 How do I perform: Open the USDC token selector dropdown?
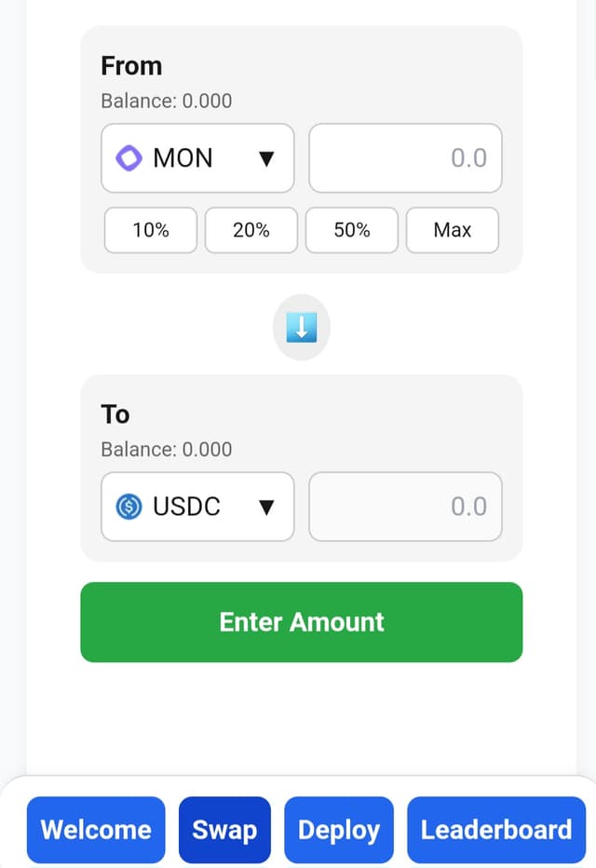click(x=196, y=507)
